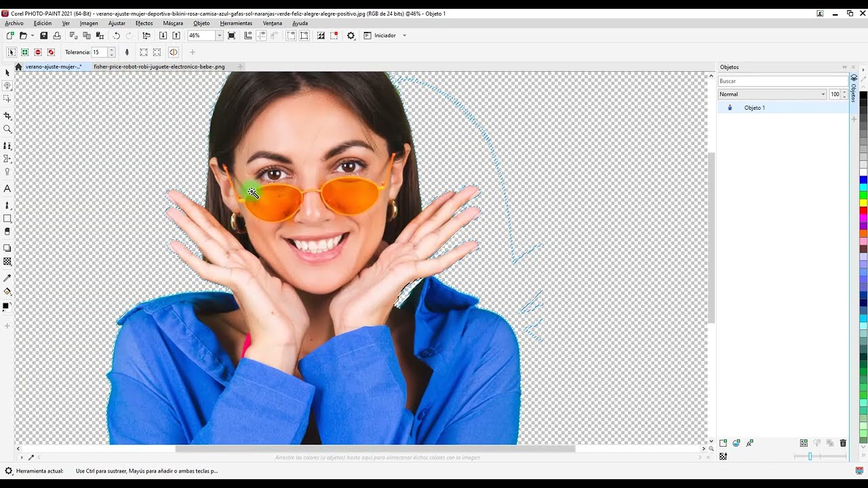Select the Objeto 1 layer row
This screenshot has height=488, width=868.
point(783,108)
